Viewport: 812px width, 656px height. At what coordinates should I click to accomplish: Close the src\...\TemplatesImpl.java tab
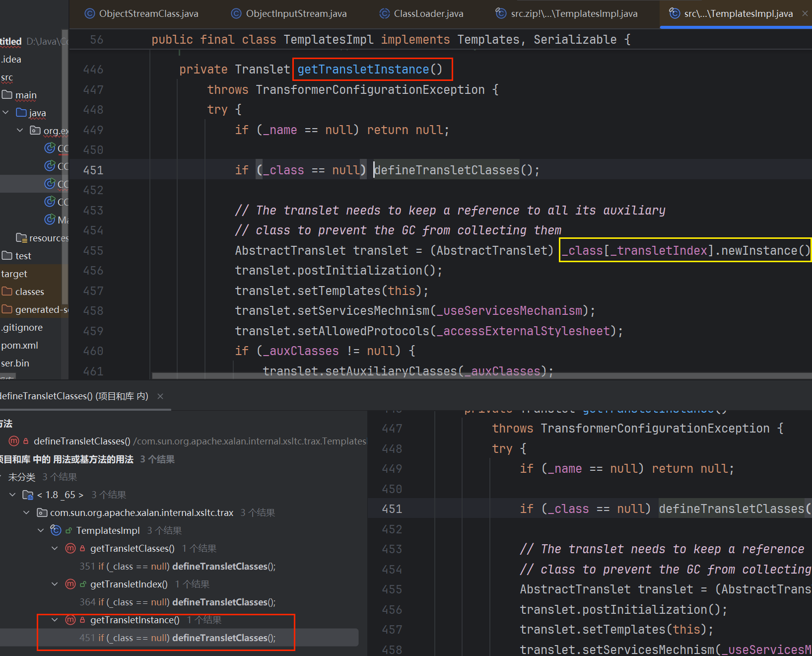[805, 14]
